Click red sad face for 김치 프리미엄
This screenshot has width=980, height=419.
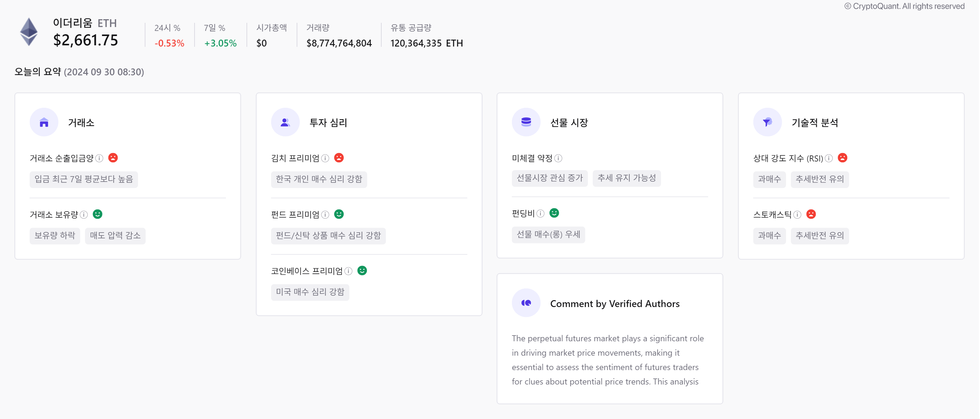[339, 158]
